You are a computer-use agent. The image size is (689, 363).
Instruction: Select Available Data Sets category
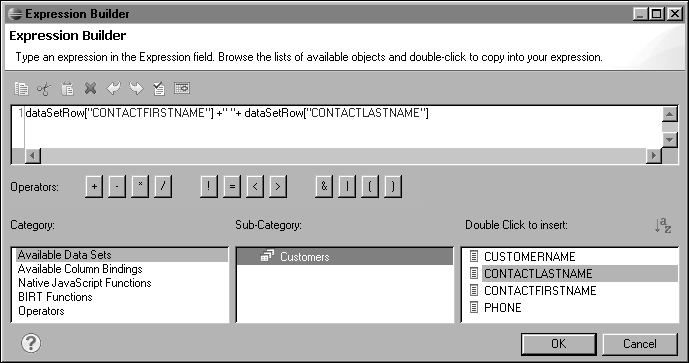click(x=122, y=255)
